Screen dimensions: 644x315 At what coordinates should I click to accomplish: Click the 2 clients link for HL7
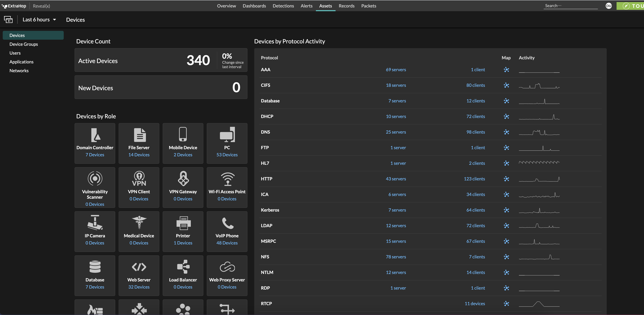[x=477, y=163]
